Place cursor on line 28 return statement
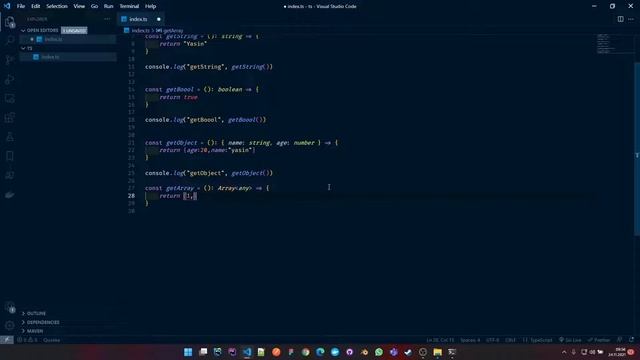Screen dimensions: 640x360 coord(178,196)
